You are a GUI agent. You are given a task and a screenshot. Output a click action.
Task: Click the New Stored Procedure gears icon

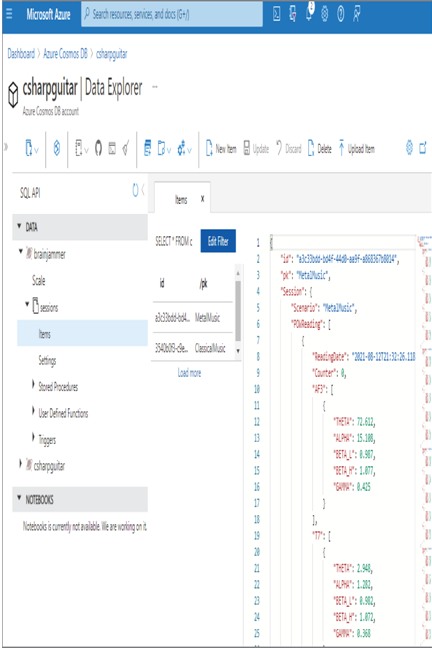[181, 148]
